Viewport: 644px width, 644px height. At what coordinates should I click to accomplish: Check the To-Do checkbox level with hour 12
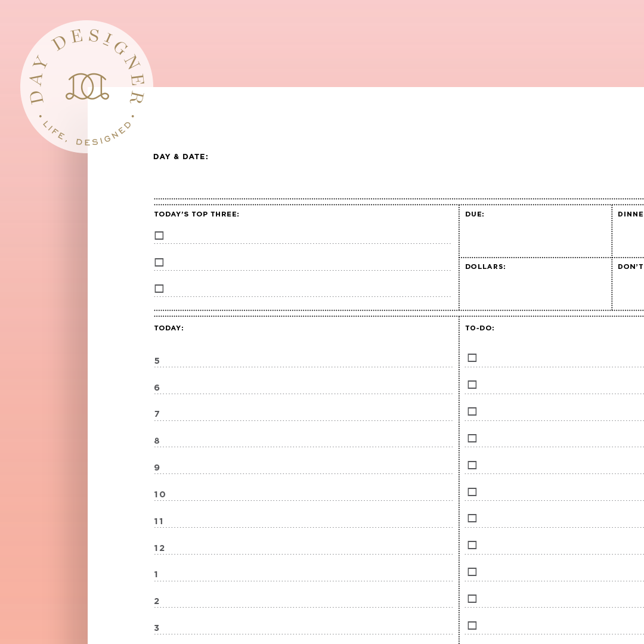point(472,545)
